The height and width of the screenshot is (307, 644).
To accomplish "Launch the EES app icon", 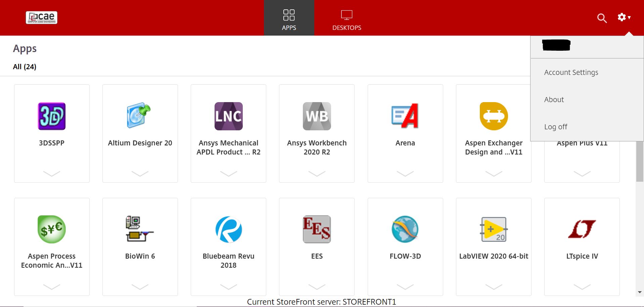I will tap(317, 229).
